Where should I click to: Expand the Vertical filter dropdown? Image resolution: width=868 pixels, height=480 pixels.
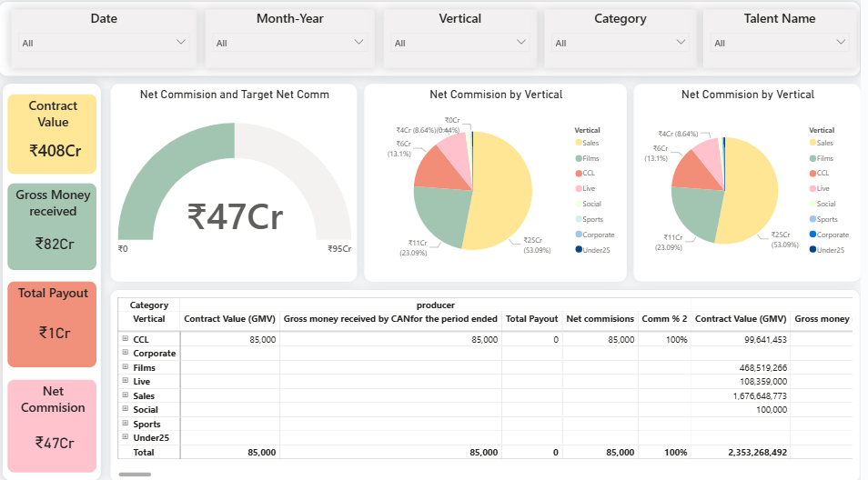pos(521,42)
